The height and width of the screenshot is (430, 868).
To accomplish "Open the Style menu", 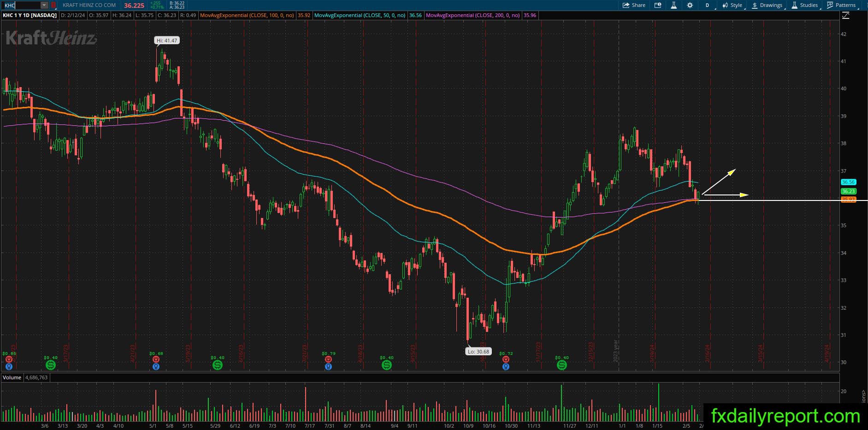I will (x=732, y=5).
